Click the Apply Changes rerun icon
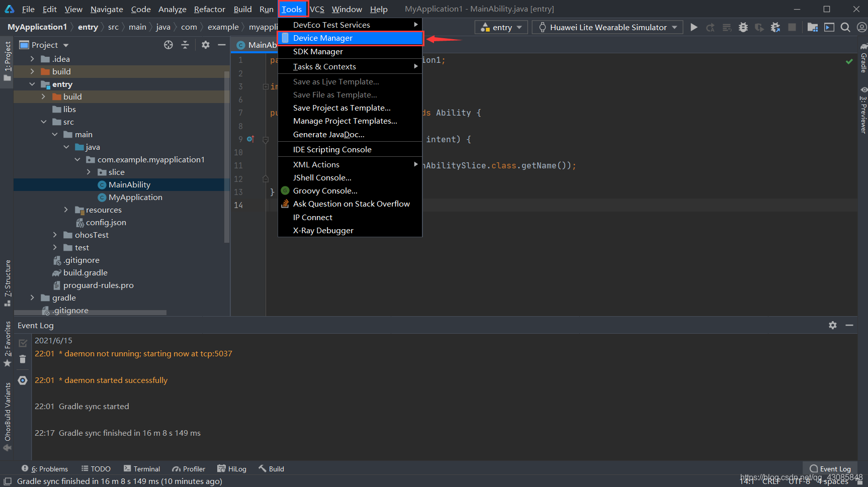868x487 pixels. pyautogui.click(x=710, y=27)
